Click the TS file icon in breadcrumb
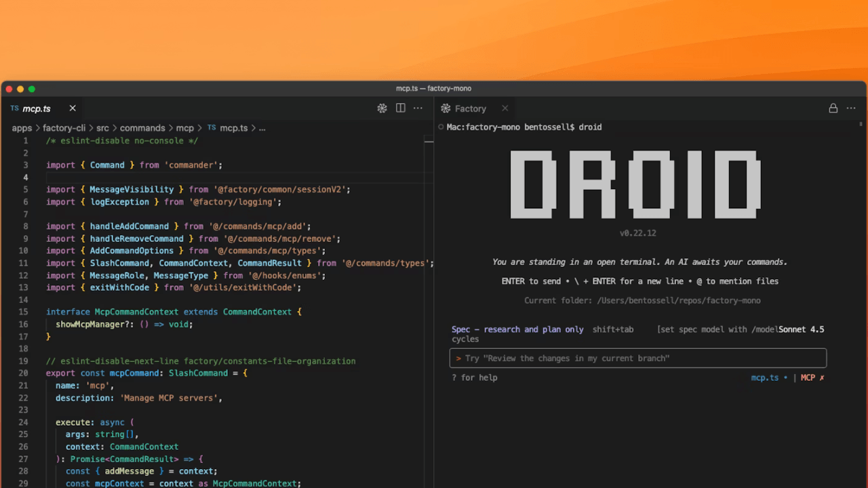 212,127
